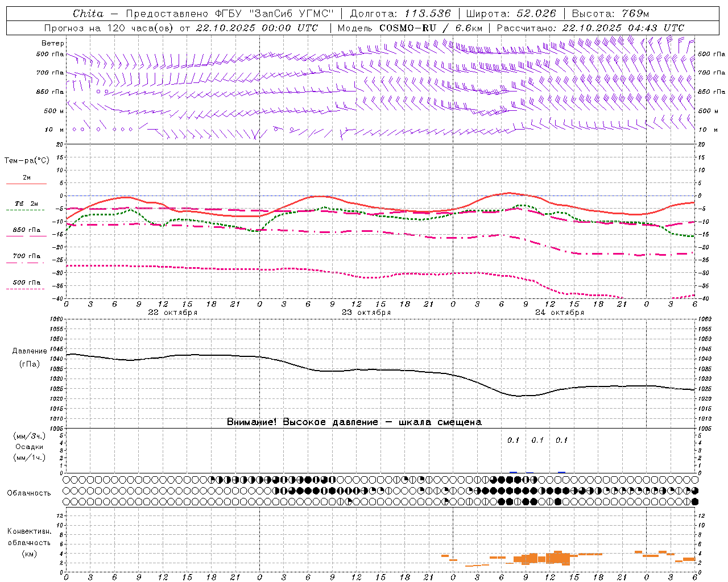Click 1060 on the right pressure axis
This screenshot has height=582, width=728.
(x=705, y=319)
